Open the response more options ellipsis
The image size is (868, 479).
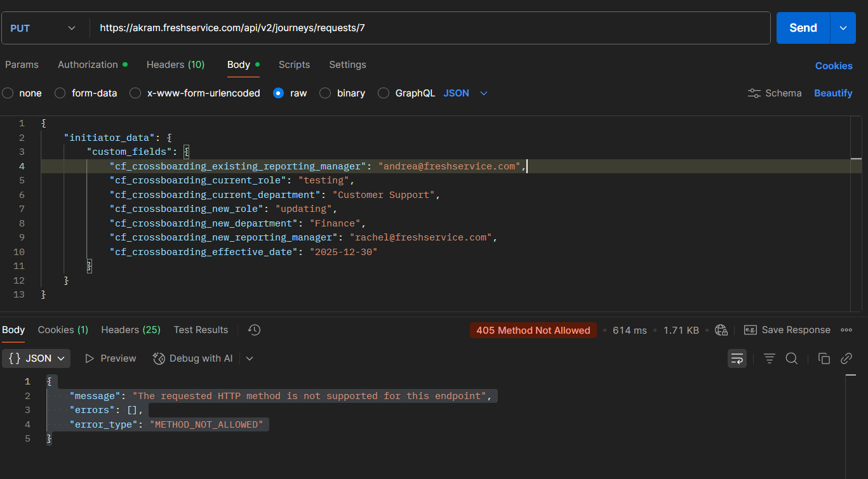tap(846, 330)
